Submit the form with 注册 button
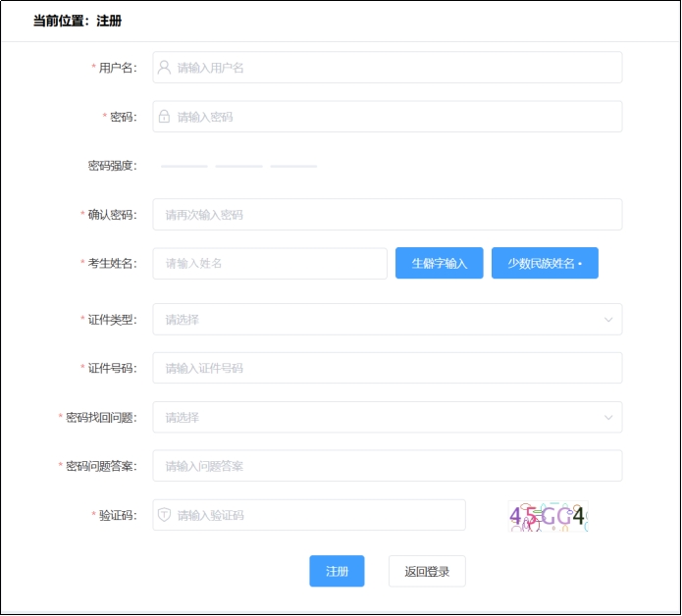 (337, 571)
